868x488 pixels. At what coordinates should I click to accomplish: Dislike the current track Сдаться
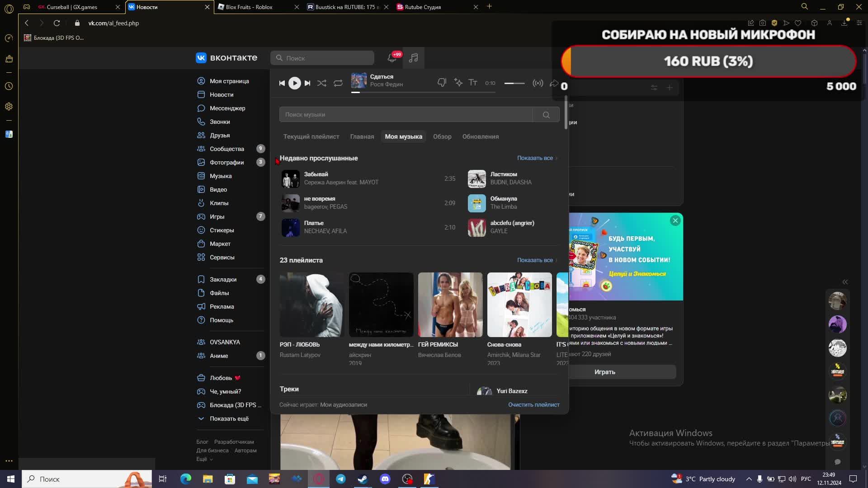coord(442,83)
